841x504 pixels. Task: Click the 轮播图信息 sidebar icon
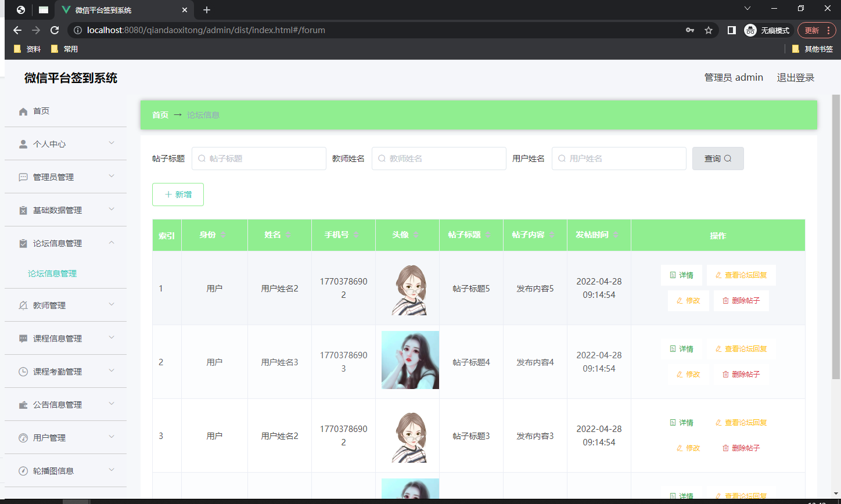click(x=23, y=470)
